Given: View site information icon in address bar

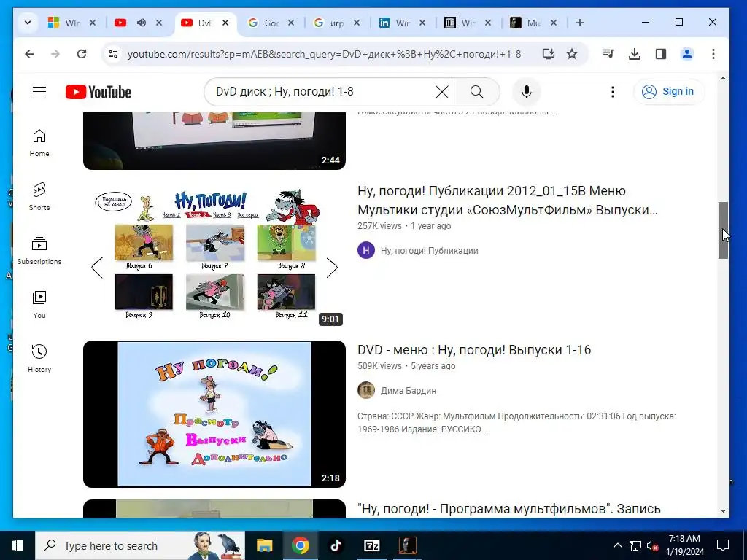Looking at the screenshot, I should [113, 54].
